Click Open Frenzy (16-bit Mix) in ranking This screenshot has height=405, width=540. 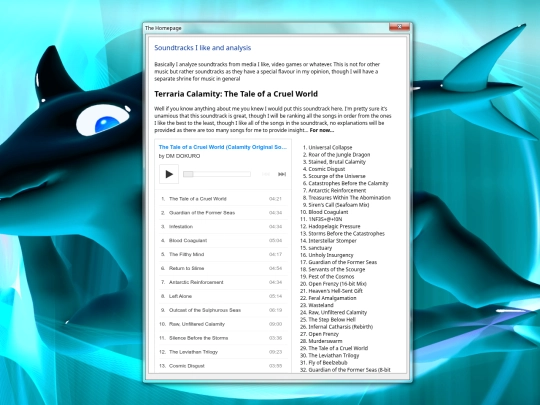click(x=338, y=284)
